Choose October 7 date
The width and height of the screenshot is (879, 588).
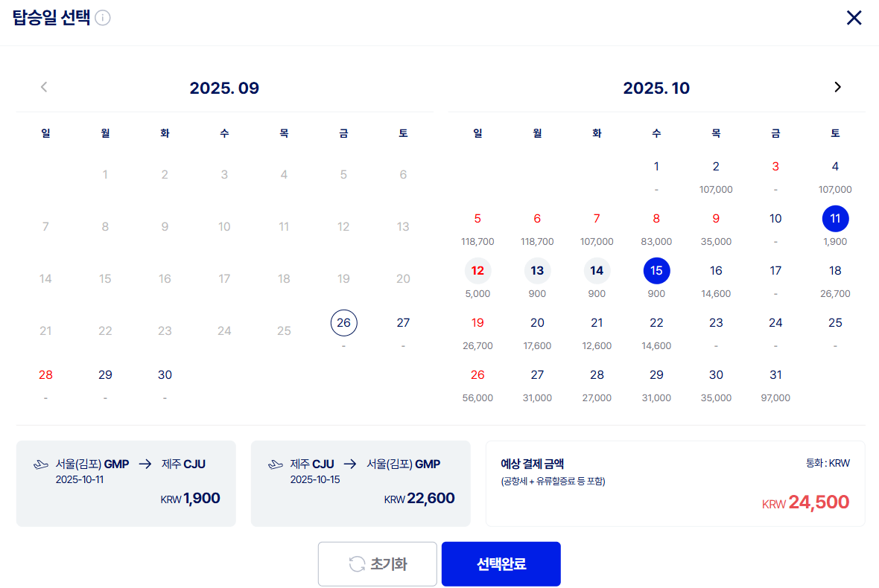[x=597, y=218]
